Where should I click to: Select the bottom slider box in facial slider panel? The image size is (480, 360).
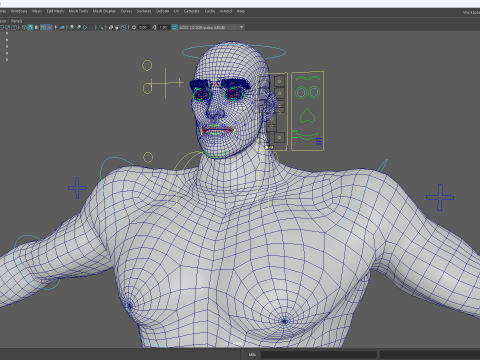point(279,137)
